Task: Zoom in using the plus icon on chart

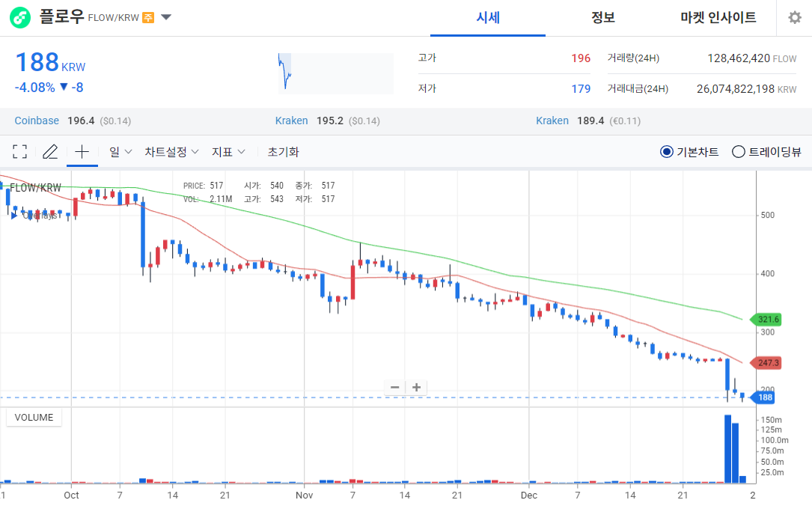Action: coord(416,387)
